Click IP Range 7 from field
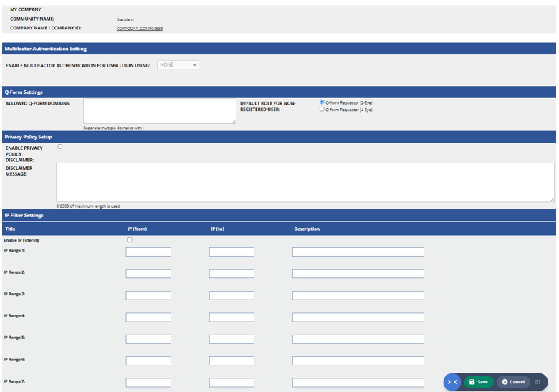The image size is (559, 392). [148, 383]
